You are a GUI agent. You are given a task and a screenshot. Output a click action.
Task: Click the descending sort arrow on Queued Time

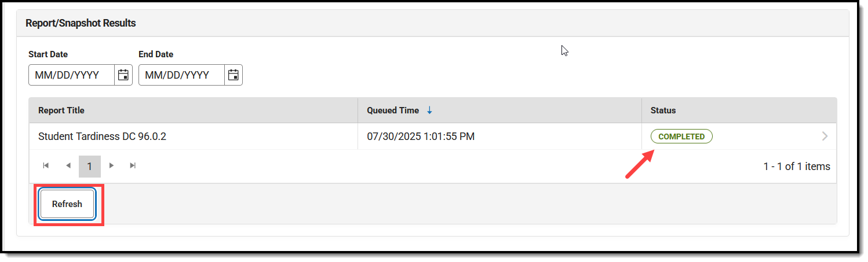(x=429, y=110)
